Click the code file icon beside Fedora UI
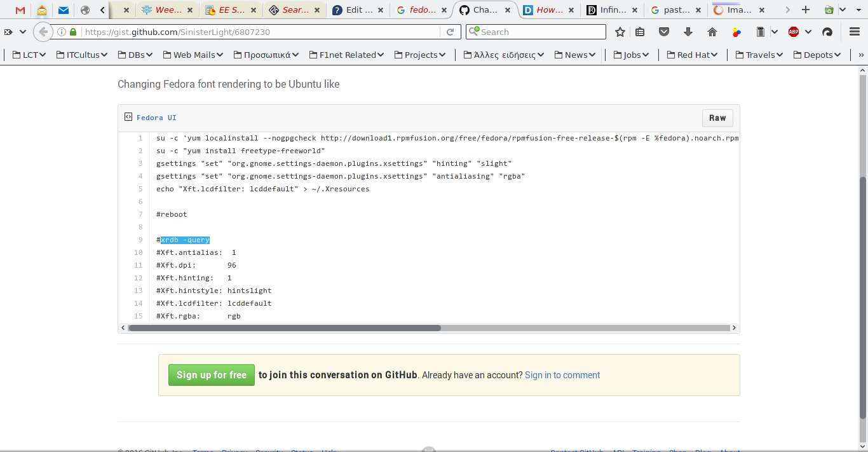Viewport: 868px width, 452px height. 128,117
